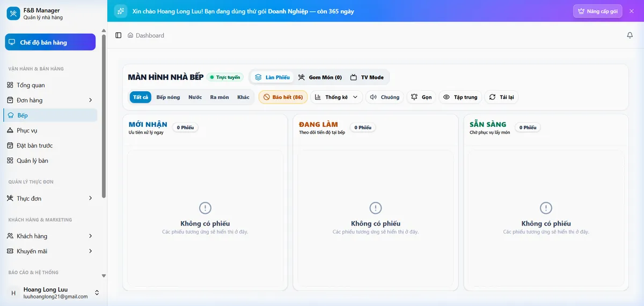Click the home icon in breadcrumb
The image size is (644, 306).
coord(130,35)
